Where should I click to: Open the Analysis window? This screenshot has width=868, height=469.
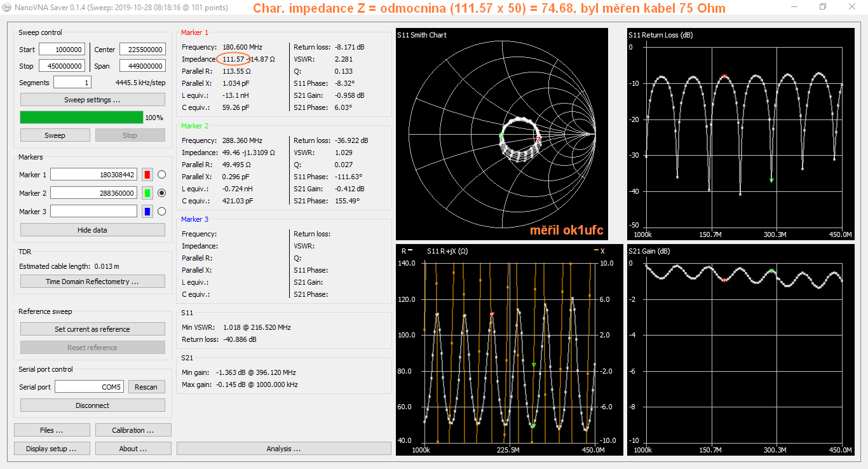[283, 449]
